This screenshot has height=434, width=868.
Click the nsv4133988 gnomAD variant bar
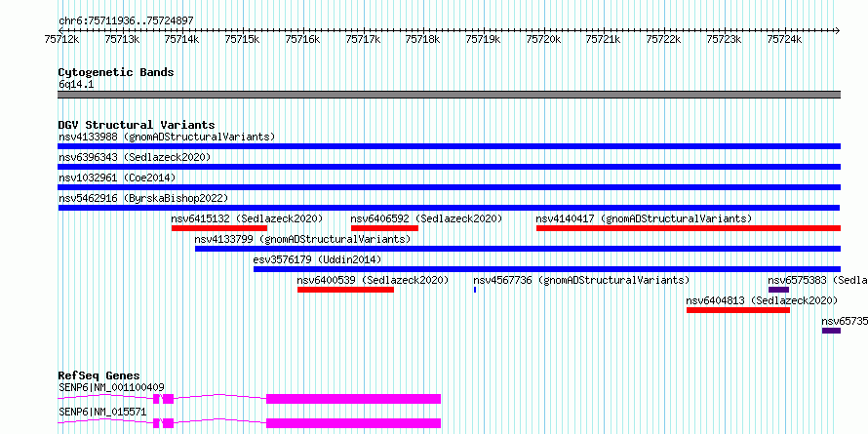449,146
